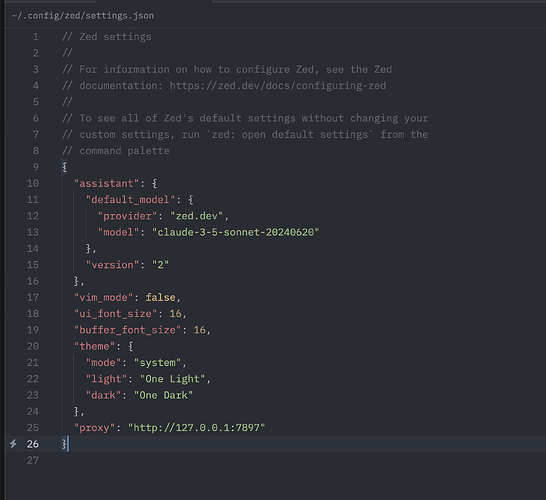Click the "mode" key on line 21

click(x=103, y=363)
